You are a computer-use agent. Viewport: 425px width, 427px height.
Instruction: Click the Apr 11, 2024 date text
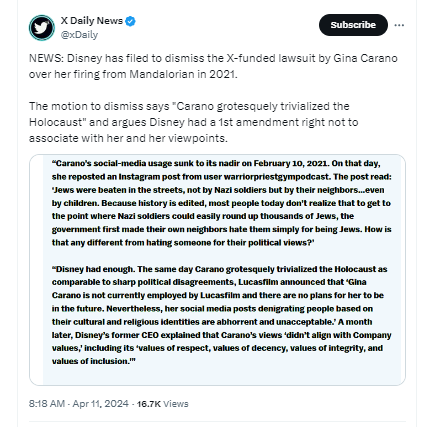(x=100, y=404)
